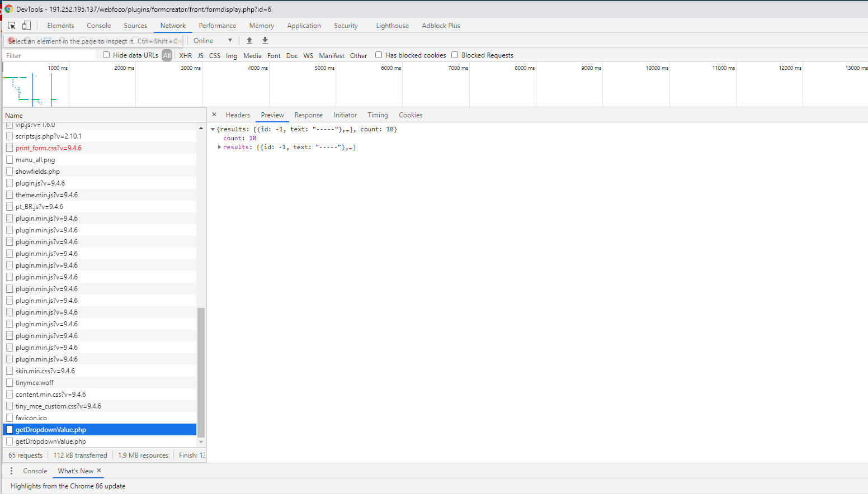Close the request details pane with X
The image size is (868, 494).
point(214,115)
